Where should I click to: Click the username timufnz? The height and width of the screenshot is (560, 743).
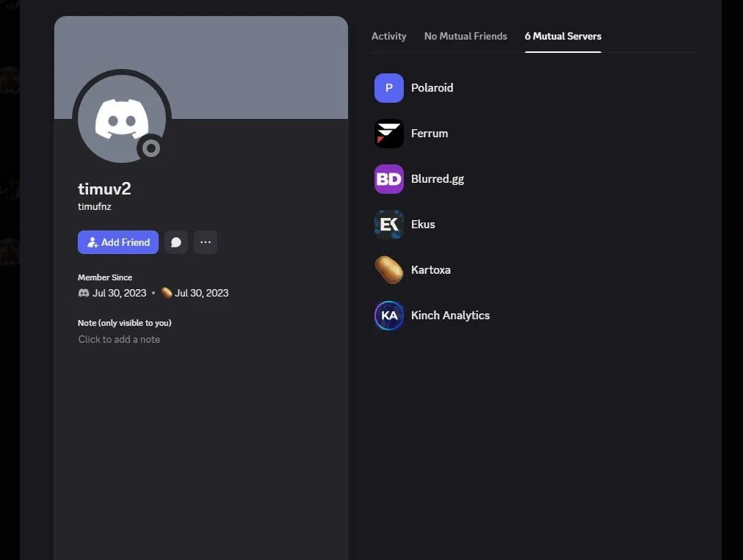(x=94, y=206)
